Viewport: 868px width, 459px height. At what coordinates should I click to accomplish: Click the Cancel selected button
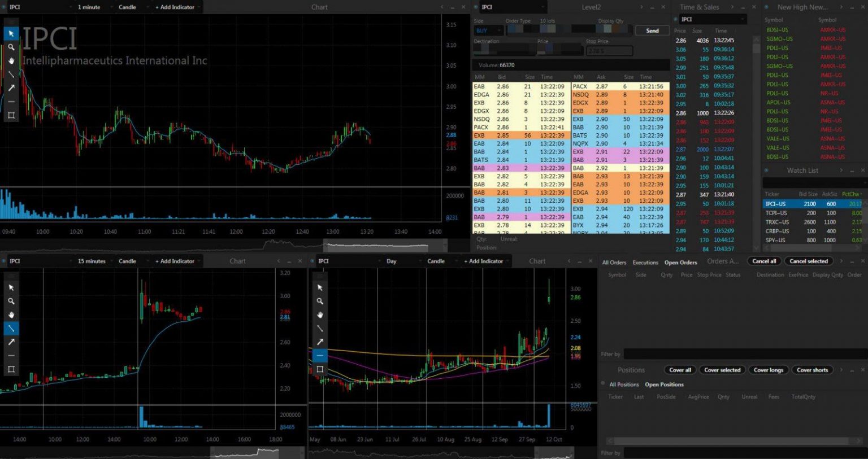[808, 261]
